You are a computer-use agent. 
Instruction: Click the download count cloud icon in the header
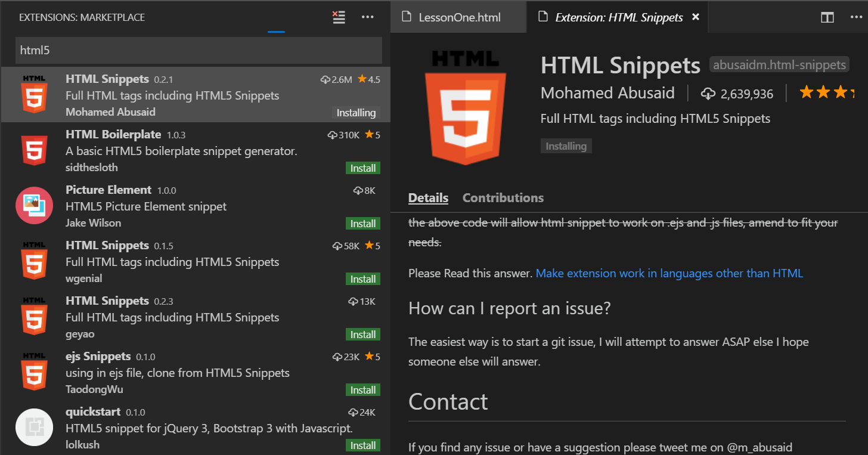click(708, 94)
